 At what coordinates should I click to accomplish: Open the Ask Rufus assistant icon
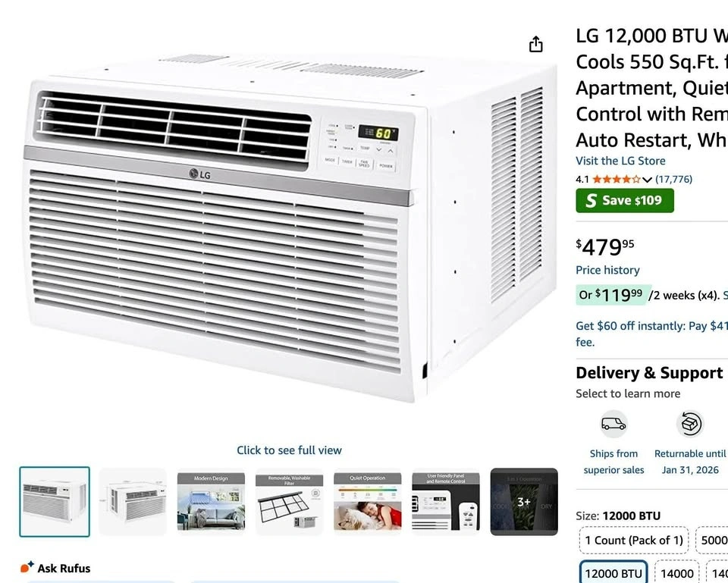pyautogui.click(x=27, y=567)
